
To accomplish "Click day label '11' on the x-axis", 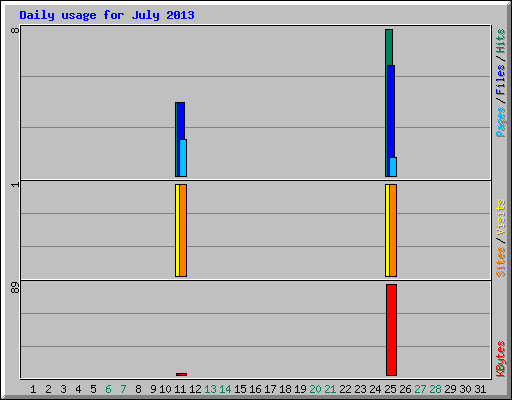I will pos(180,389).
